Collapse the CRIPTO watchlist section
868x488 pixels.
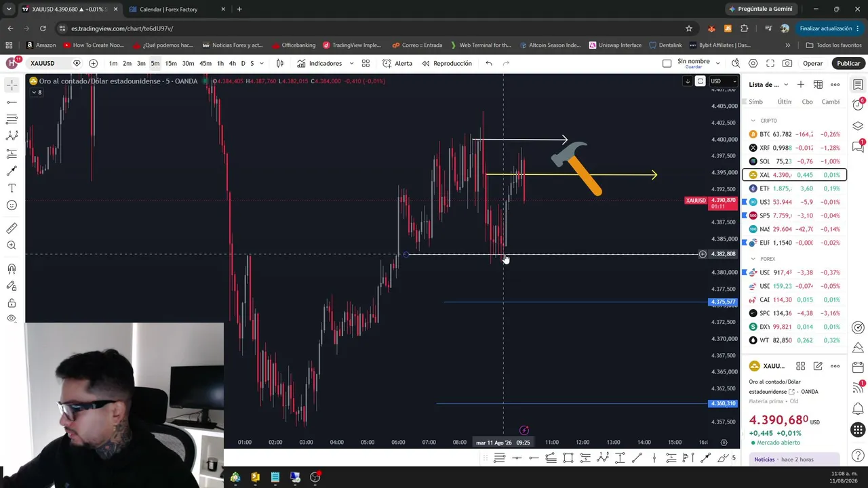click(753, 121)
